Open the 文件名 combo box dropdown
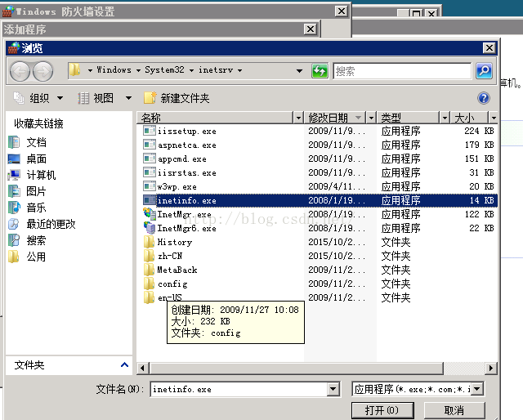The width and height of the screenshot is (523, 420). click(x=333, y=389)
